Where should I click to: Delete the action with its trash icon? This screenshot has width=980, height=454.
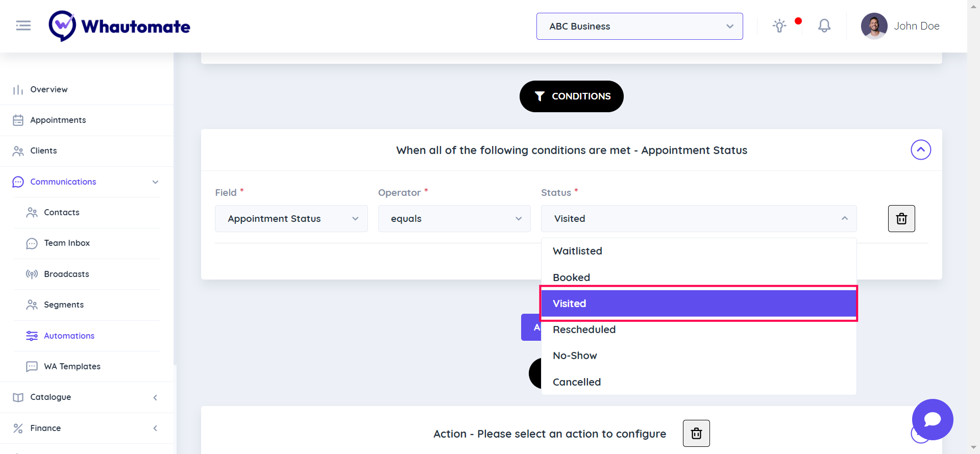(x=696, y=434)
